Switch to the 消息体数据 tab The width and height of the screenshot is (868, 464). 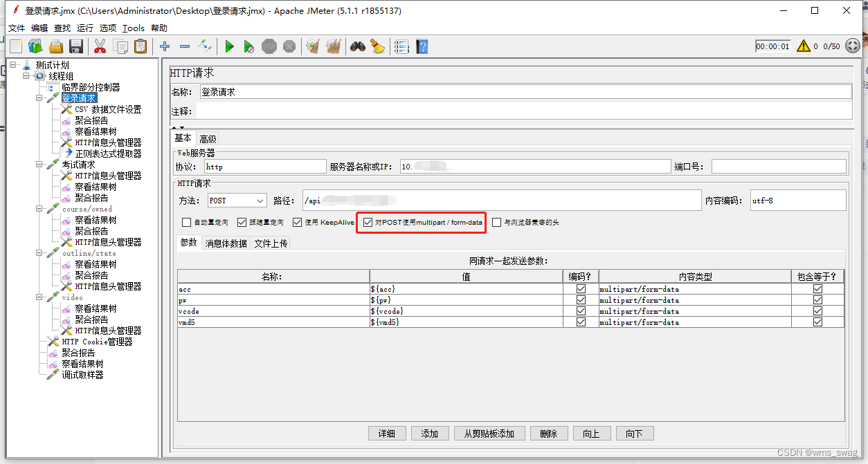226,243
